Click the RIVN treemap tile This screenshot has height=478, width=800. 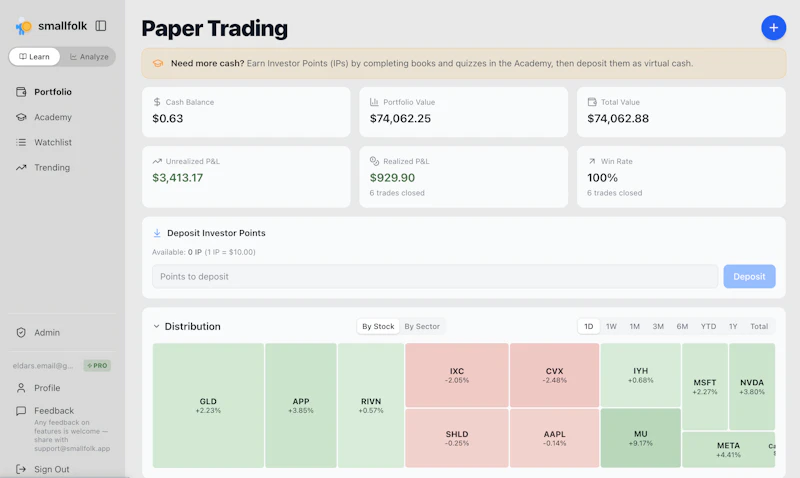[x=371, y=406]
